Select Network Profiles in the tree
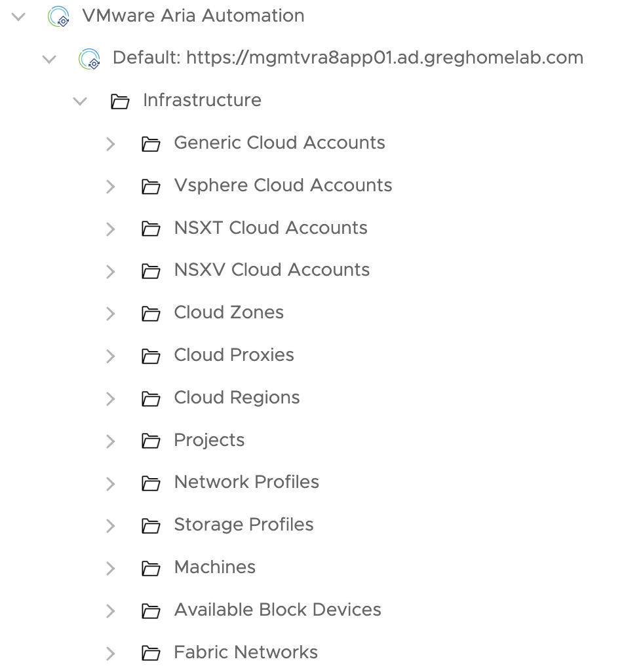Image resolution: width=624 pixels, height=672 pixels. [246, 482]
